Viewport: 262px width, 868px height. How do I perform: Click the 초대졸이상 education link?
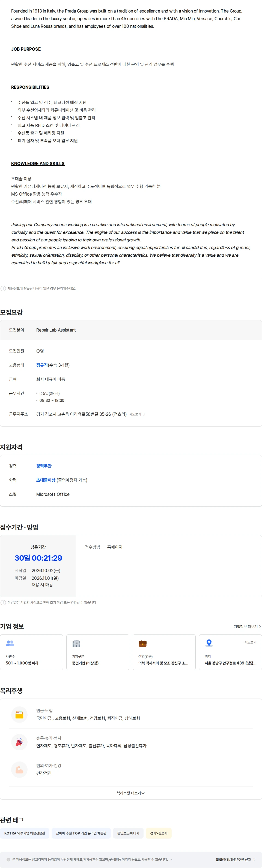click(x=46, y=480)
